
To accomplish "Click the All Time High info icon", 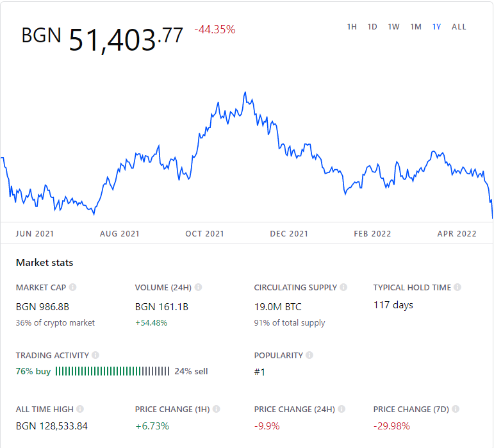I will click(x=80, y=409).
